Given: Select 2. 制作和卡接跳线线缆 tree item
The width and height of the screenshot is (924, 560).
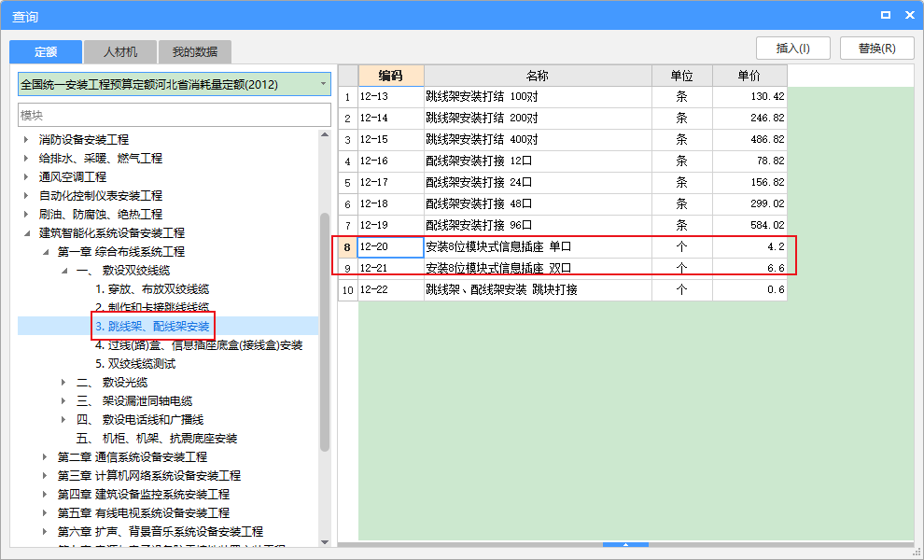Looking at the screenshot, I should coord(152,308).
